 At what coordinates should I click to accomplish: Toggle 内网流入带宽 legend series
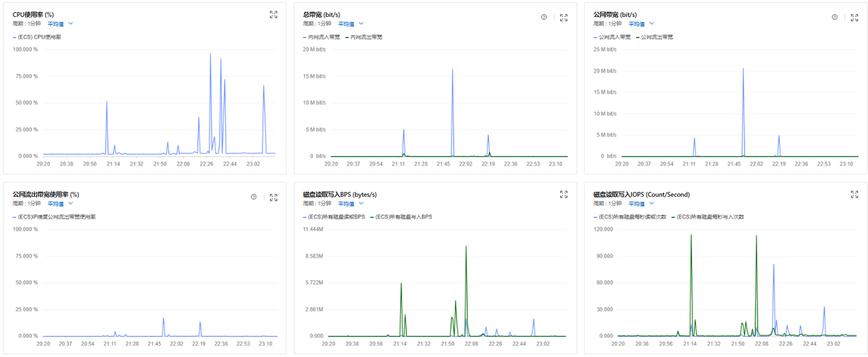pos(322,37)
